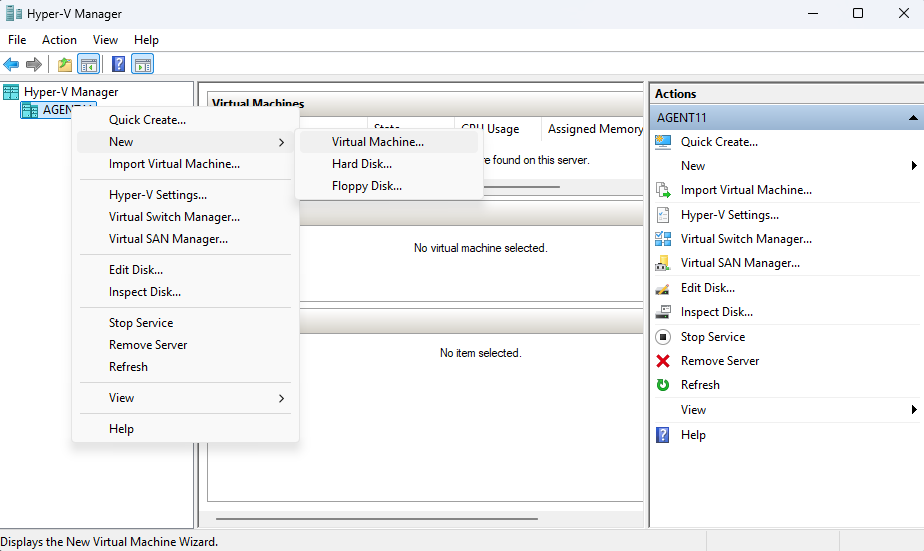Screen dimensions: 924x551
Task: Select the Hyper-V Manager root tree node
Action: click(71, 92)
